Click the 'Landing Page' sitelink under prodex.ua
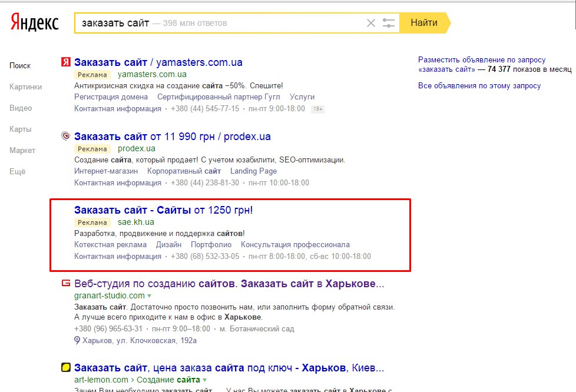 pyautogui.click(x=253, y=171)
